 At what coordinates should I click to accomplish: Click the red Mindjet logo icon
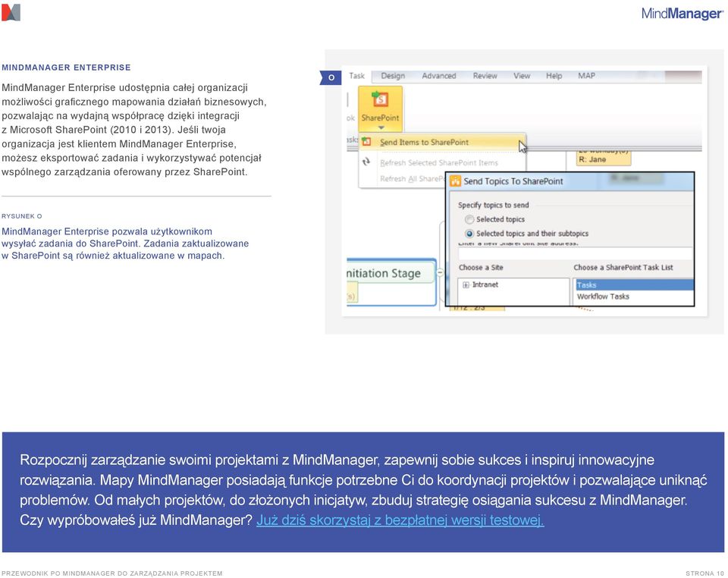click(11, 13)
